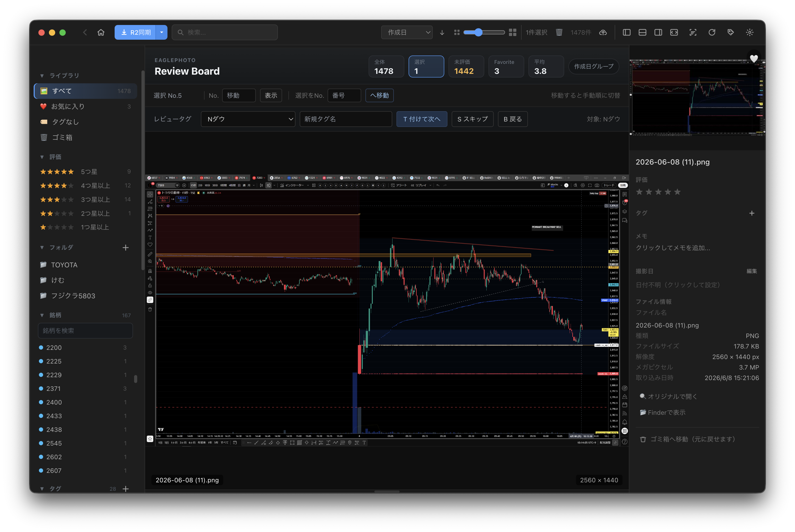This screenshot has height=532, width=795.
Task: Click the home icon in toolbar
Action: [101, 32]
